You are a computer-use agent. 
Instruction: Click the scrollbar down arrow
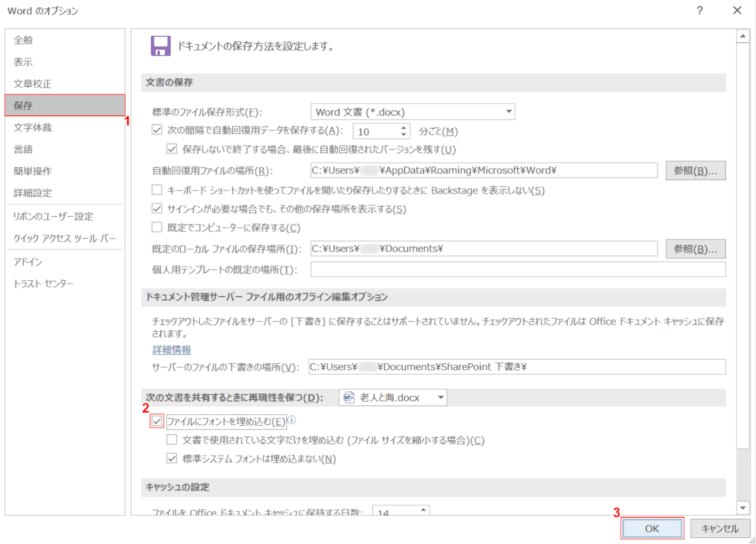pos(742,507)
